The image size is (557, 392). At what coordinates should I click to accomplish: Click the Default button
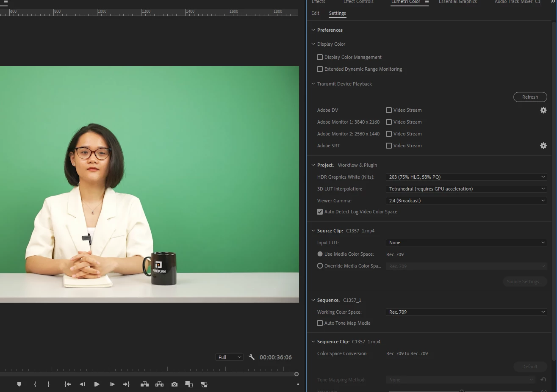530,367
